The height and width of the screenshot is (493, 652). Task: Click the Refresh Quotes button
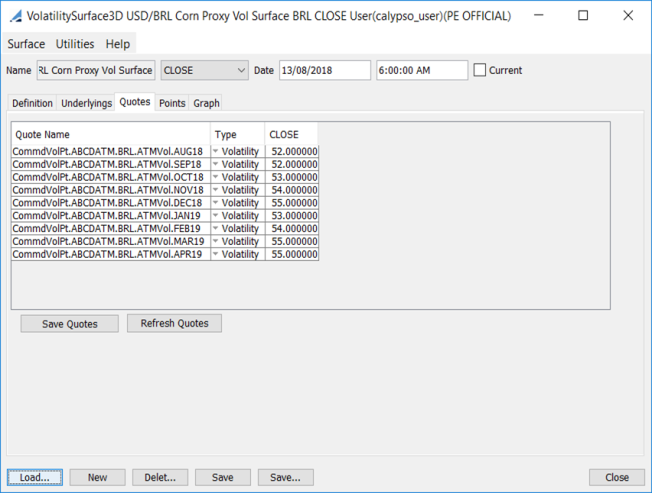click(174, 323)
